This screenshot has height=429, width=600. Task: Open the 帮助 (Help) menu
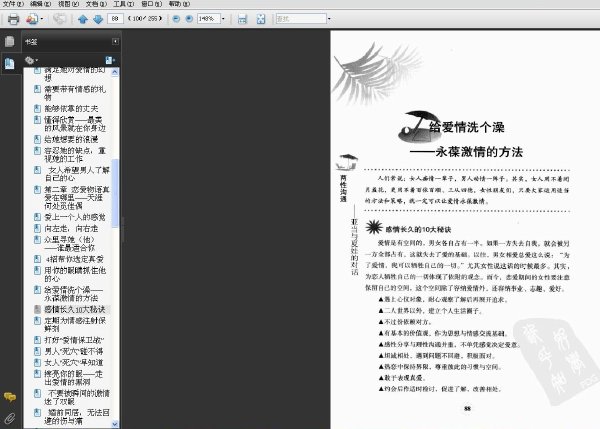(x=179, y=4)
